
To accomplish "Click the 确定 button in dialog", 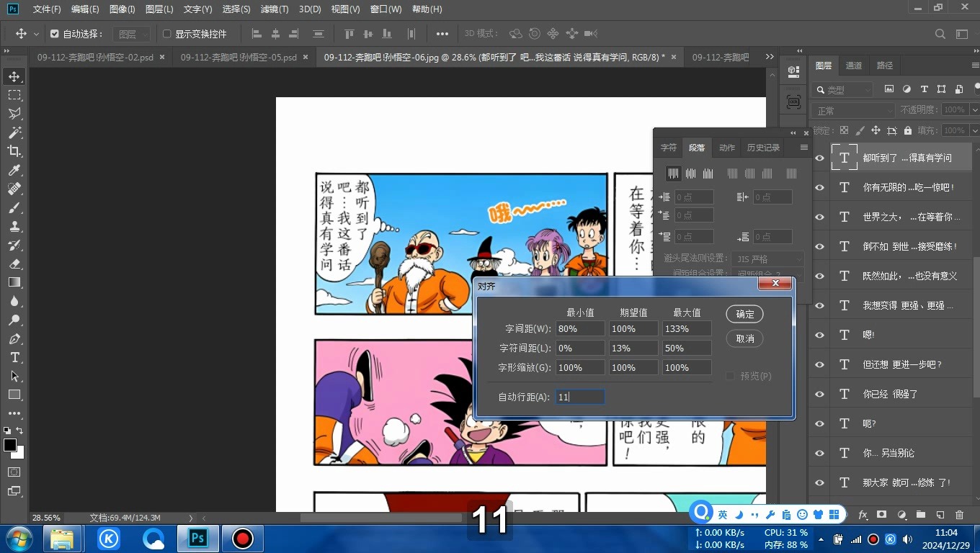I will [x=745, y=314].
